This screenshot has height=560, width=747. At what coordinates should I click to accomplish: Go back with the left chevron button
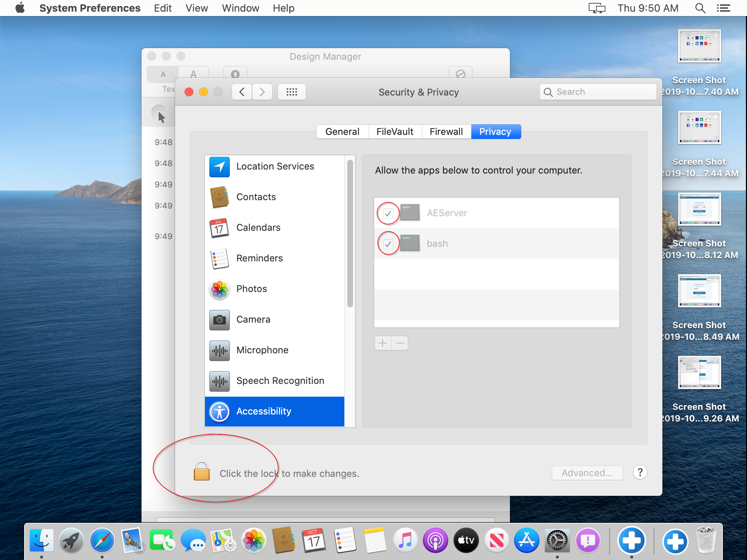pyautogui.click(x=242, y=92)
